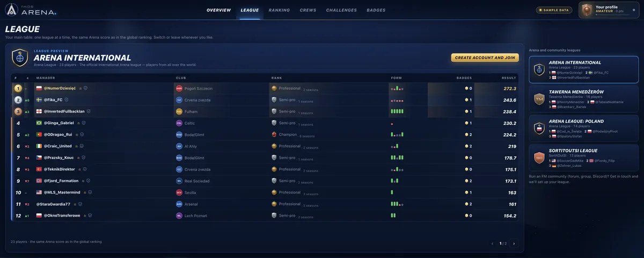This screenshot has height=258, width=644.
Task: Click the Result column header
Action: coord(509,77)
